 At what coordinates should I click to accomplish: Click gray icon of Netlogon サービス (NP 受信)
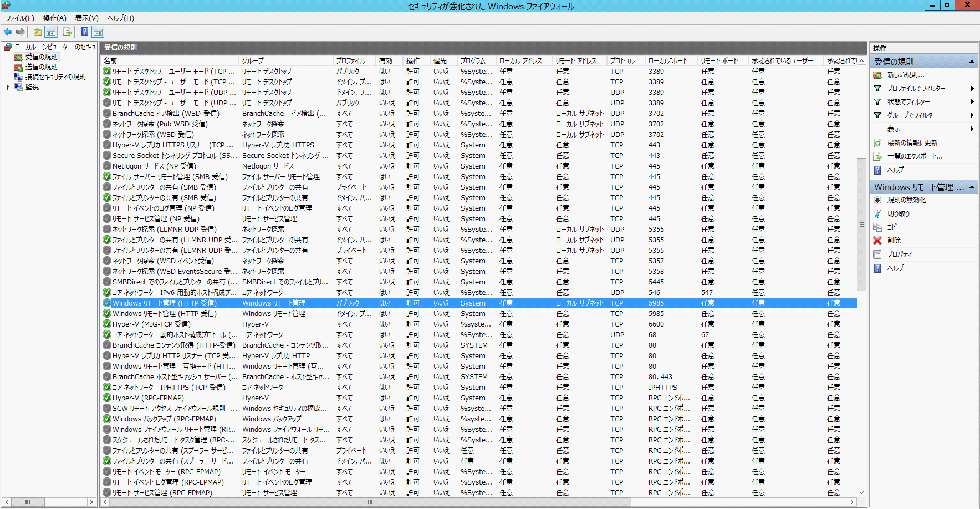[107, 166]
